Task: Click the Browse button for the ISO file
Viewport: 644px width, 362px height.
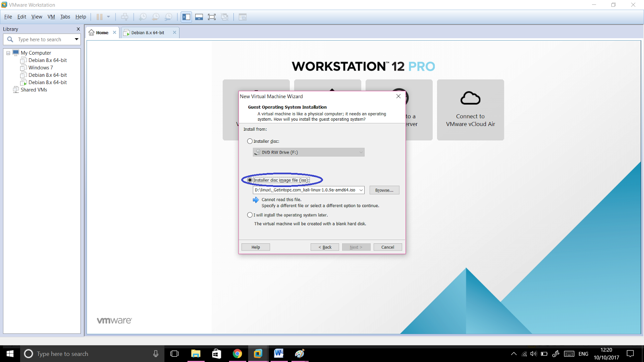Action: click(384, 190)
